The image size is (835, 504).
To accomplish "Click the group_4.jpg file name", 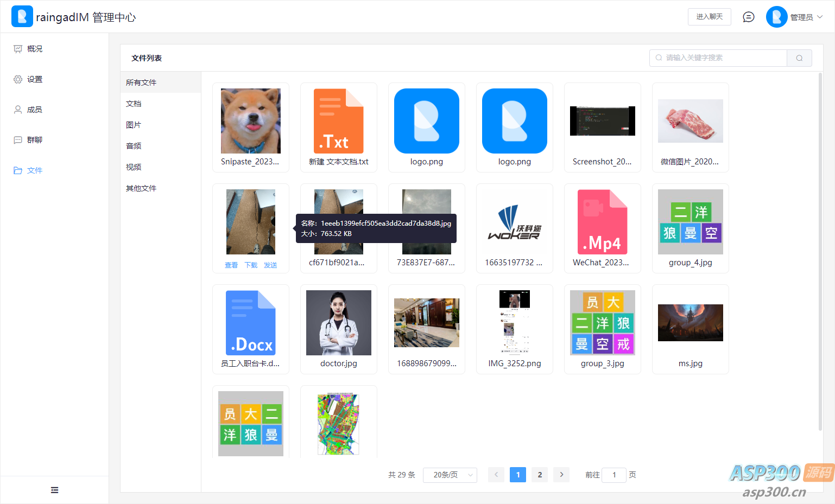I will [691, 263].
